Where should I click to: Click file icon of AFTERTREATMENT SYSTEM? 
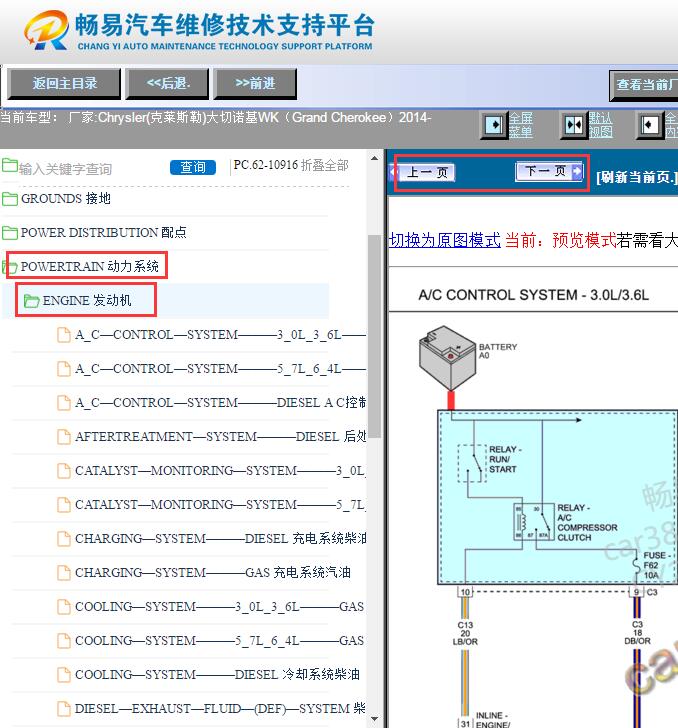point(64,436)
